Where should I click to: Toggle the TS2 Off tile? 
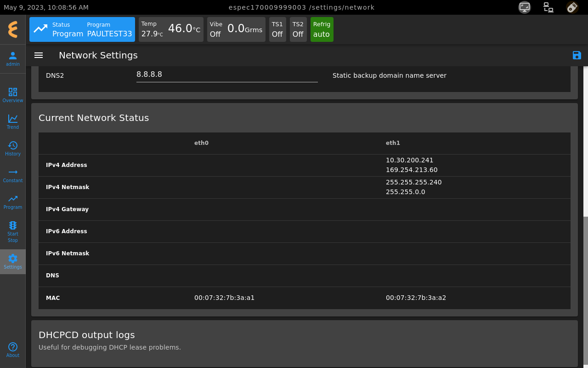298,29
